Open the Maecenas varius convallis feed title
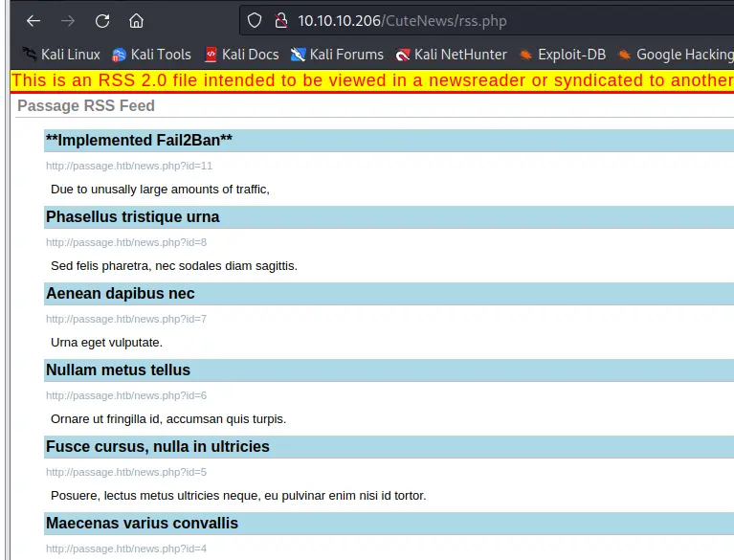Screen dimensions: 734x560 click(x=142, y=523)
